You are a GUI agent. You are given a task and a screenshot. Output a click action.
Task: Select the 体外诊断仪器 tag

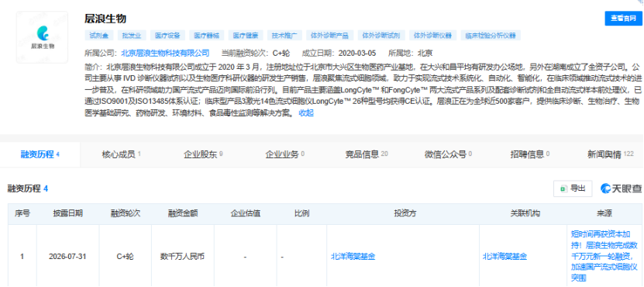click(432, 36)
